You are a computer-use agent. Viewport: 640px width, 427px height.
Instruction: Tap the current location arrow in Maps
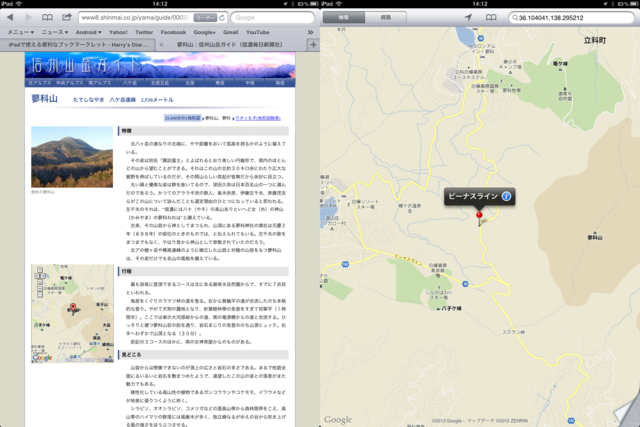pyautogui.click(x=468, y=18)
